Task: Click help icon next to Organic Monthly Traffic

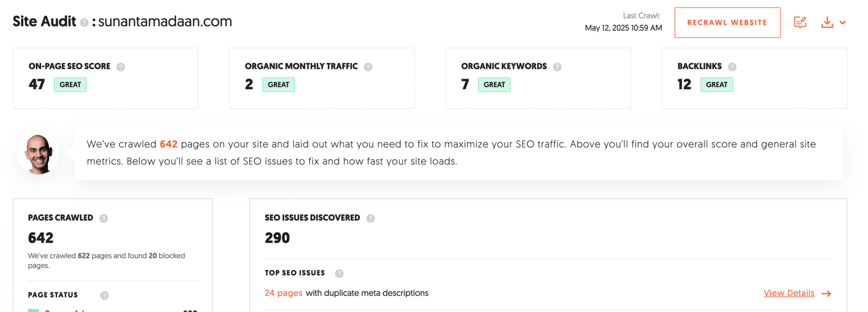Action: click(368, 67)
